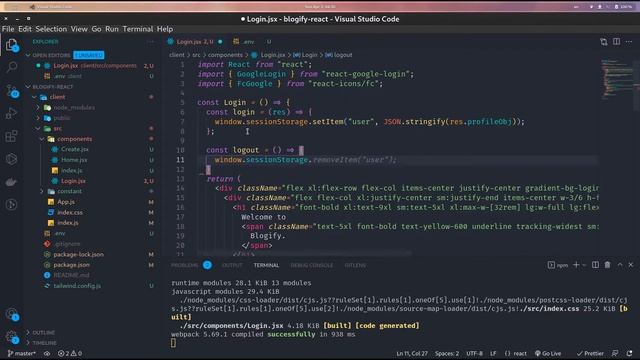Click the Ln 11, Col 27 cursor position
640x360 pixels.
412,353
